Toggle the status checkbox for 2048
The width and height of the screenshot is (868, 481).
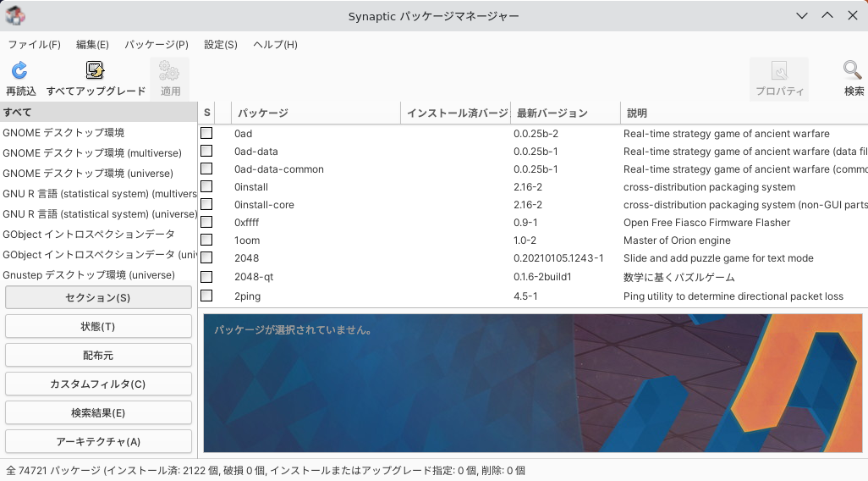pyautogui.click(x=206, y=257)
